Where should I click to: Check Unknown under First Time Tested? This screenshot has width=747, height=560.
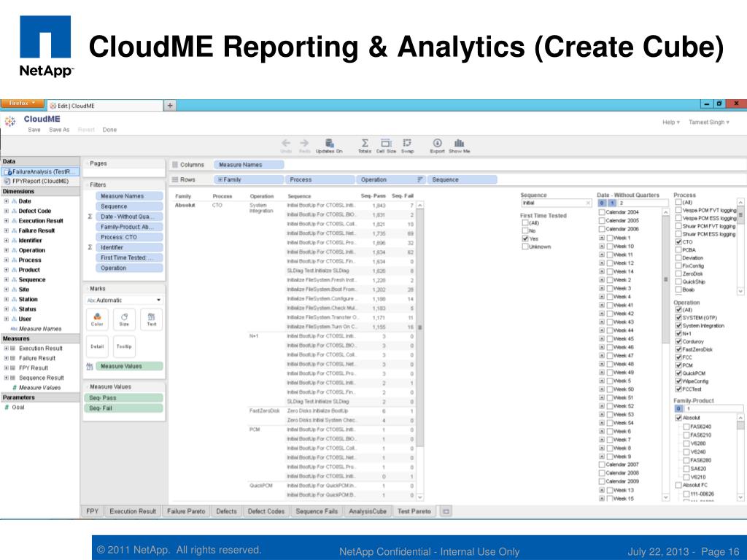[x=525, y=246]
